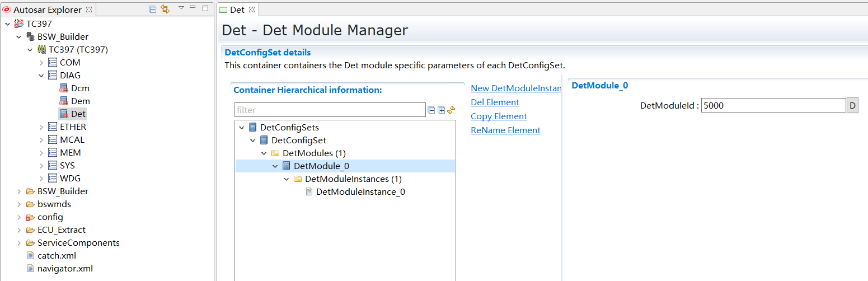Image resolution: width=868 pixels, height=281 pixels.
Task: Click the Del Element link
Action: [x=495, y=102]
